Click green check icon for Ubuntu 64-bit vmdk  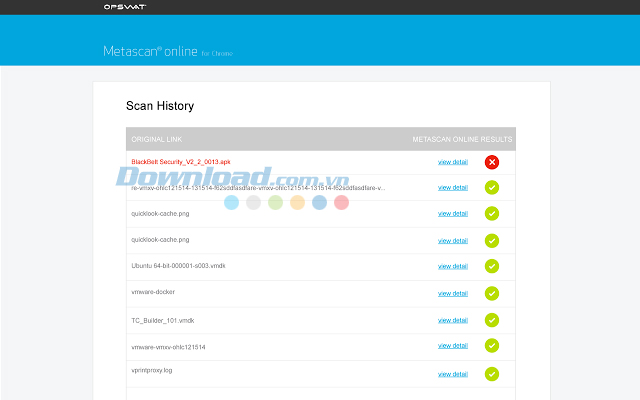492,266
